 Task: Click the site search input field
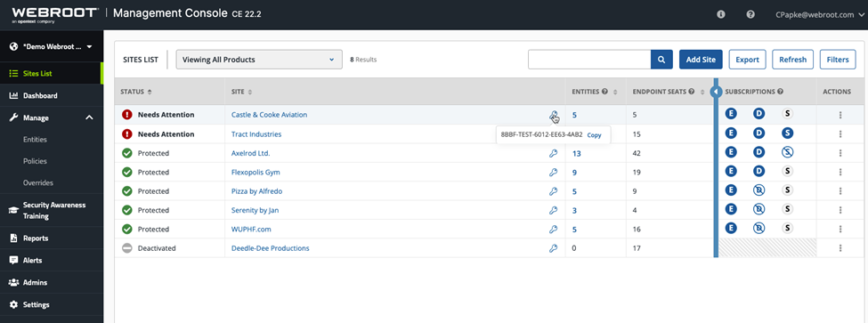click(589, 60)
